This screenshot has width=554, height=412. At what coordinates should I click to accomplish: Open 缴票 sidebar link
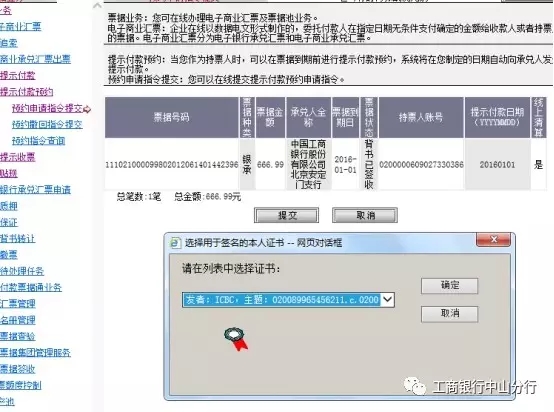click(x=9, y=255)
